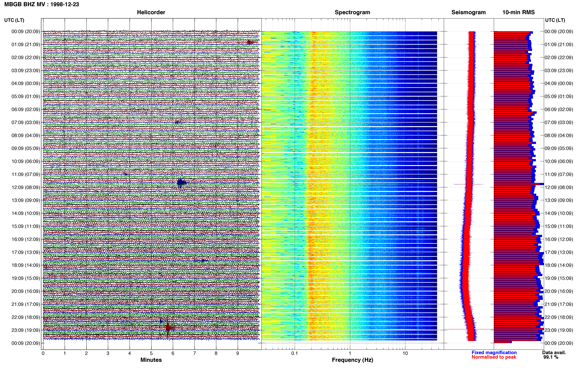Click the minutes-axis tick label "5"
Viewport: 588px width, 368px height.
click(151, 353)
